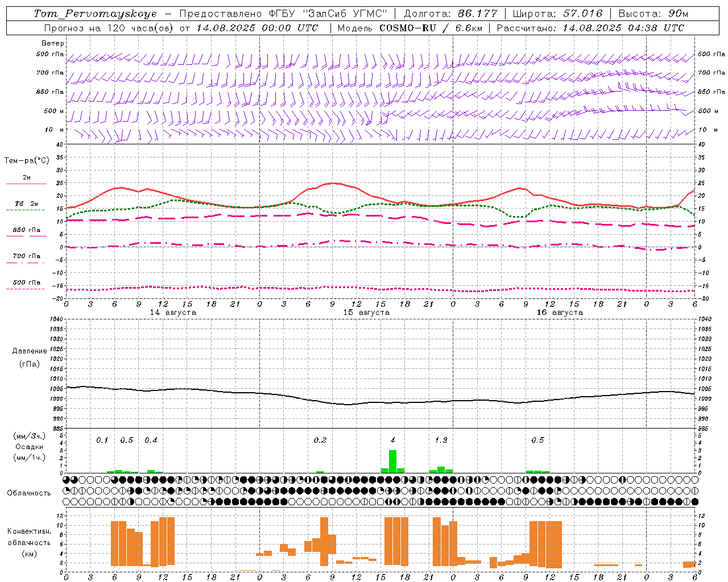Click the (мм/1ч.) unit label
Image resolution: width=728 pixels, height=582 pixels.
coord(30,457)
